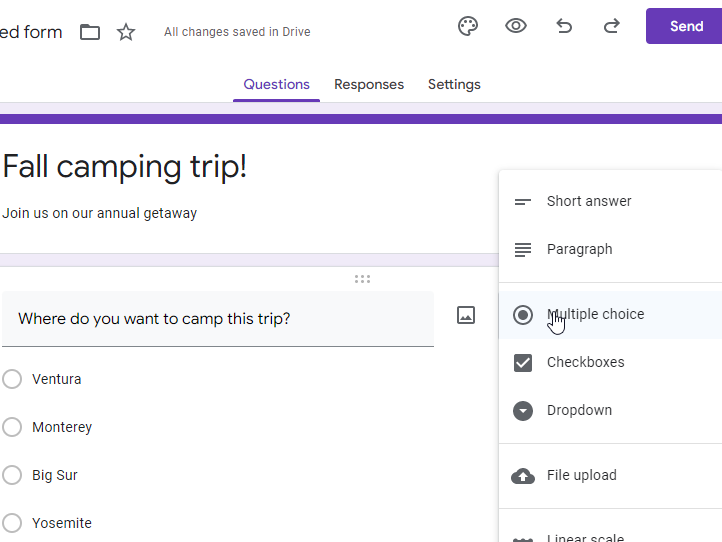The height and width of the screenshot is (542, 722).
Task: Move form to folder
Action: click(x=90, y=32)
